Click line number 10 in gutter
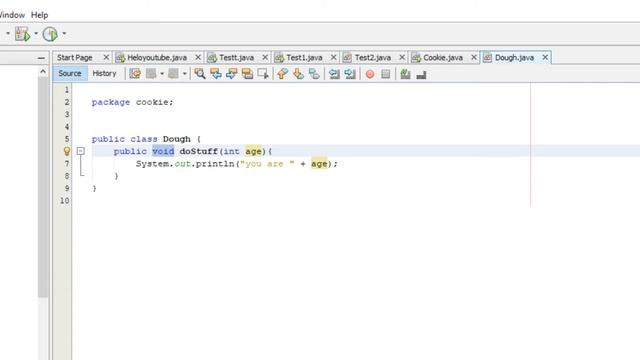Image resolution: width=640 pixels, height=360 pixels. pyautogui.click(x=64, y=200)
